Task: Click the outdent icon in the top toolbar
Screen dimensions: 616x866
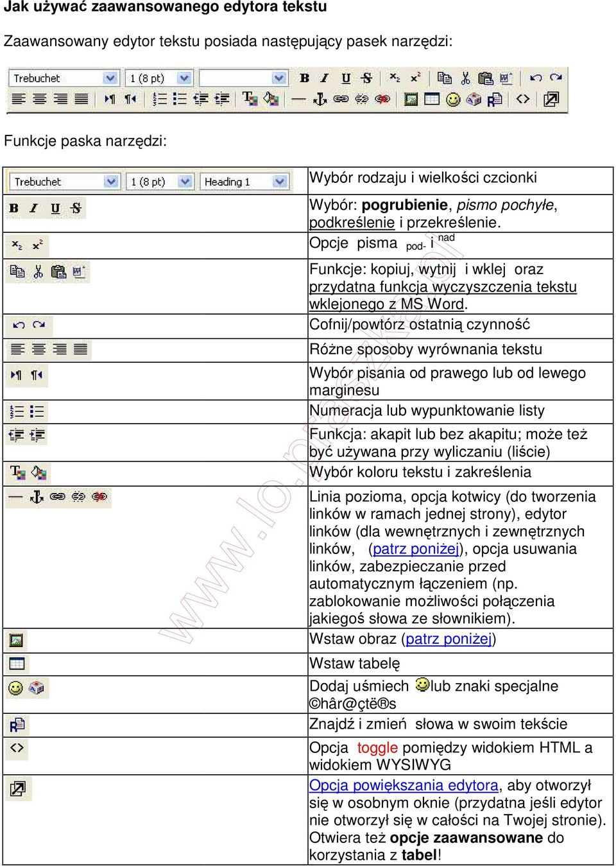Action: point(201,99)
